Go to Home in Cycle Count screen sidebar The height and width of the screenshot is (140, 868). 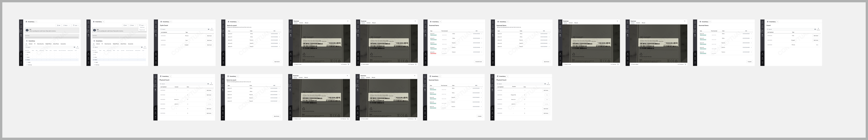click(x=156, y=22)
